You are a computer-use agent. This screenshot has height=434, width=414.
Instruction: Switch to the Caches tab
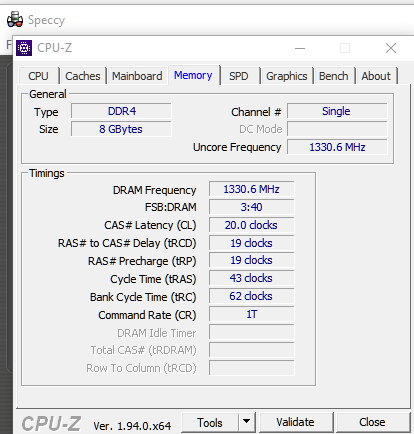tap(83, 76)
